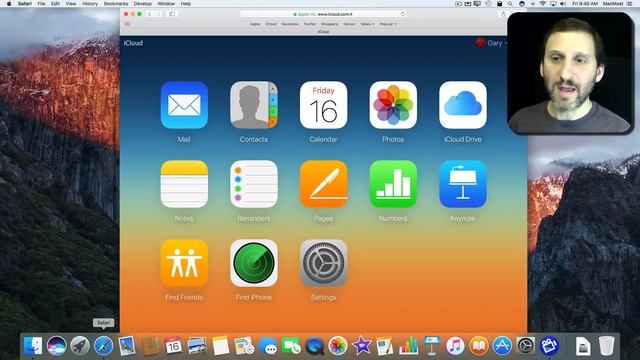Image resolution: width=640 pixels, height=360 pixels.
Task: Reload the page with the refresh button
Action: [403, 14]
